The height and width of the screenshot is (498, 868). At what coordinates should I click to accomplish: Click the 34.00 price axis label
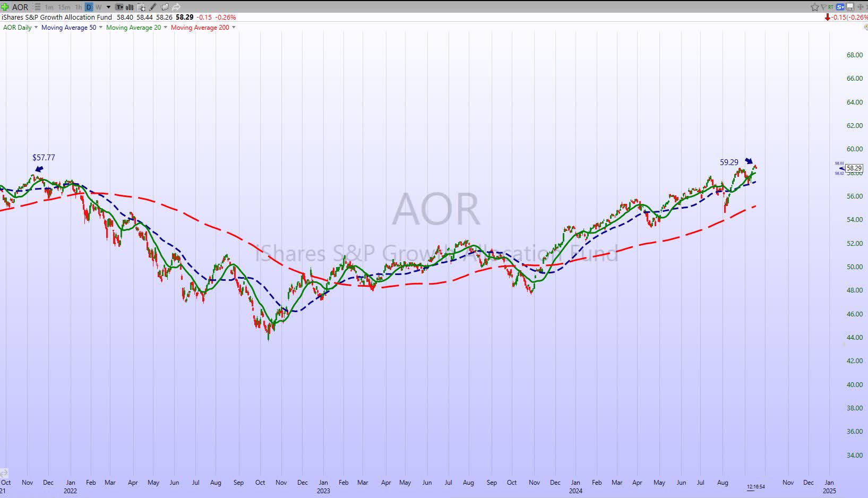click(855, 455)
